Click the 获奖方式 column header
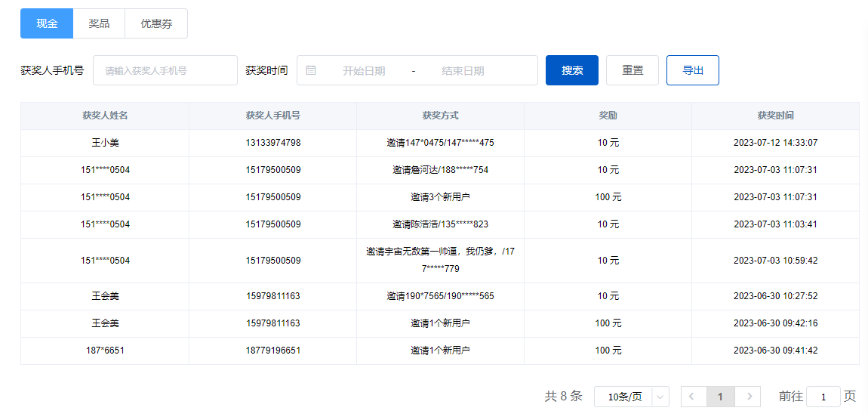The height and width of the screenshot is (417, 868). point(440,116)
